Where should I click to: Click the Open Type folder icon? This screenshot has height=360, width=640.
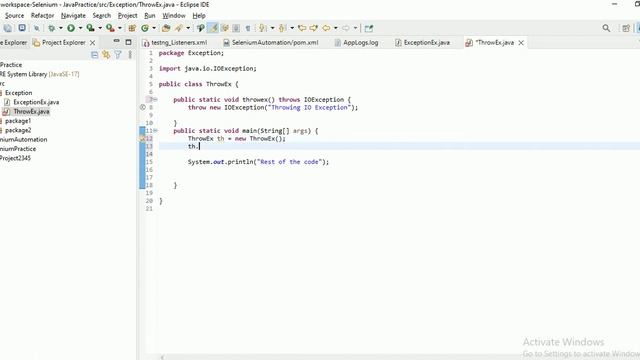pos(166,28)
